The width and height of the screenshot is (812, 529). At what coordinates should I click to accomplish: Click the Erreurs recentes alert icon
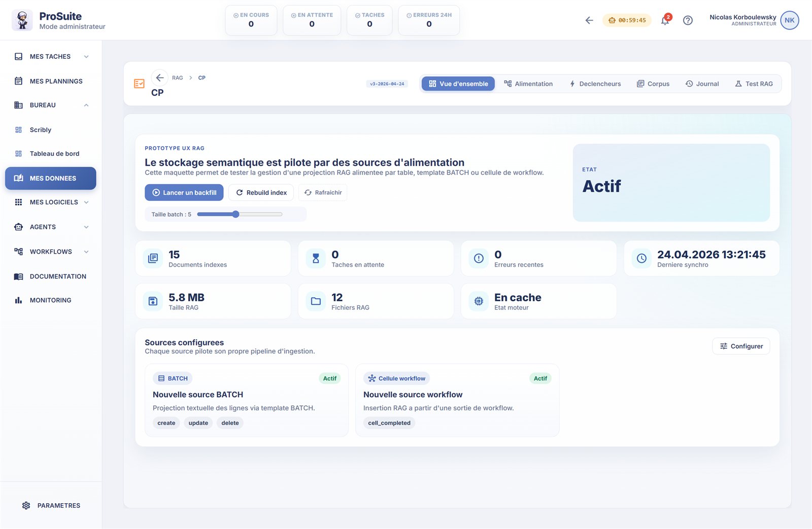(x=479, y=258)
